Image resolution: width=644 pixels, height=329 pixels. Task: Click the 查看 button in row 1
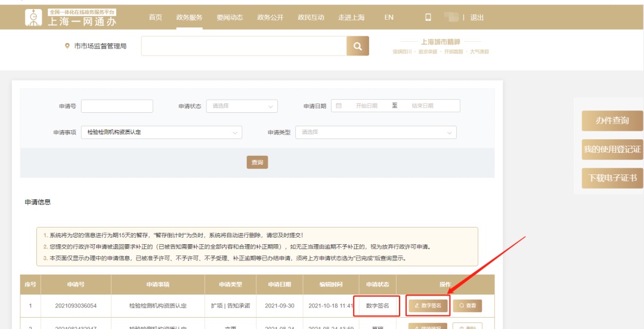click(467, 305)
